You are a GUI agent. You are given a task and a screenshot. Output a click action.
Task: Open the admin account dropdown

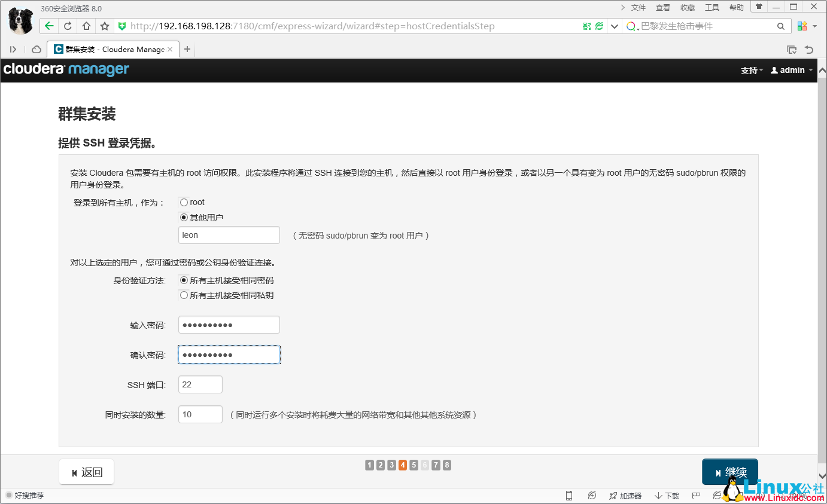pyautogui.click(x=791, y=70)
